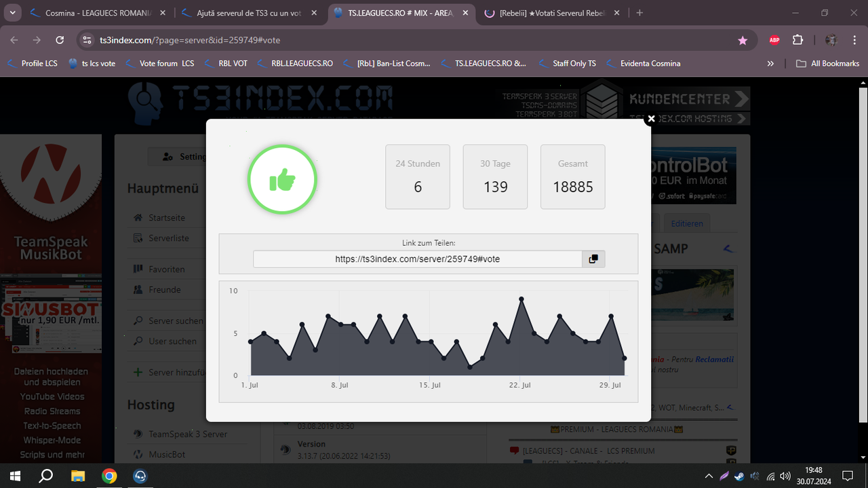Click the Chrome taskbar icon

[109, 476]
